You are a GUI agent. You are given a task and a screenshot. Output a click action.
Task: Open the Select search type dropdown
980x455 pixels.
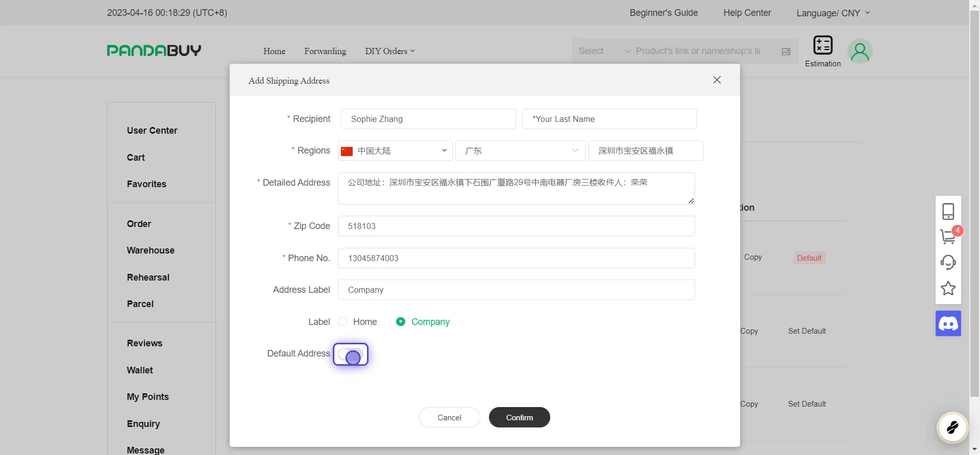point(604,51)
